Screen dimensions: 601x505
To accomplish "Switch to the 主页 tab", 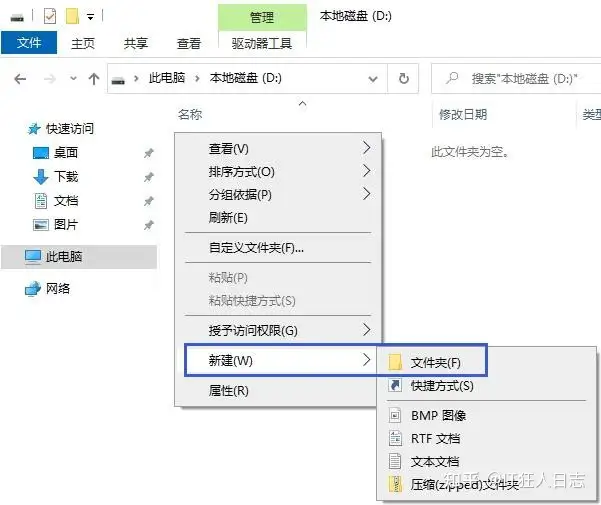I will (83, 43).
